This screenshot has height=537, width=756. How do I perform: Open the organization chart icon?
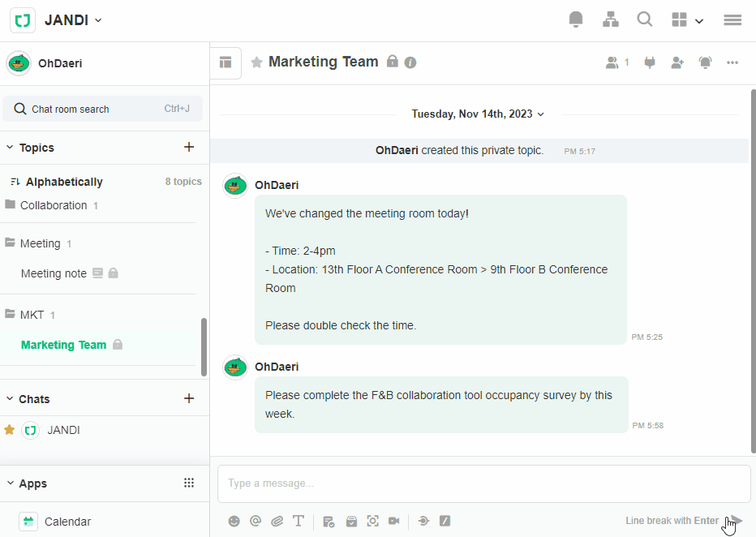point(611,19)
